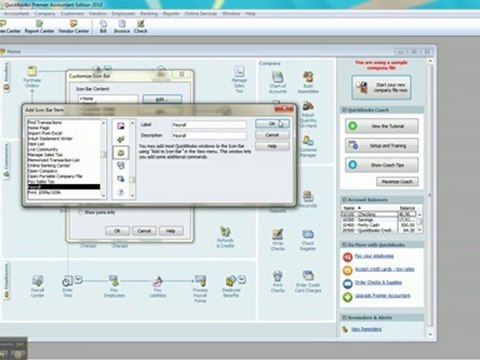
Task: Click Setup and Training button
Action: point(382,146)
